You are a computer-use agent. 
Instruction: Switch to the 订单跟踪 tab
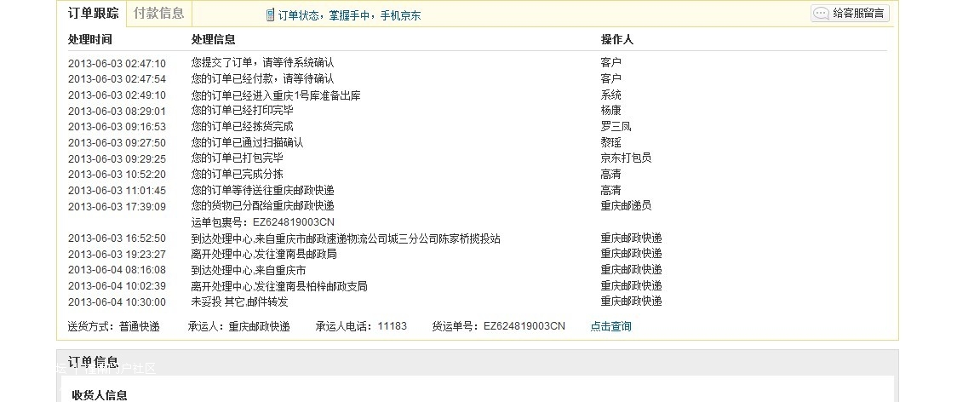tap(93, 13)
